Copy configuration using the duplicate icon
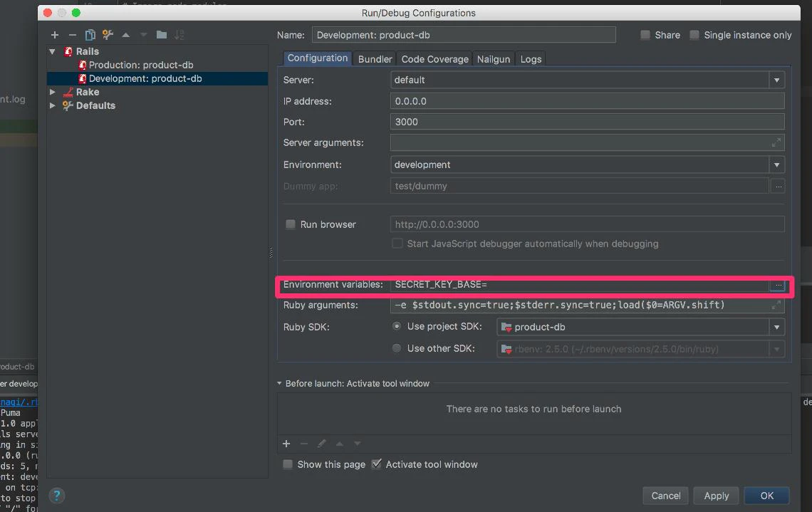The width and height of the screenshot is (812, 512). point(90,35)
